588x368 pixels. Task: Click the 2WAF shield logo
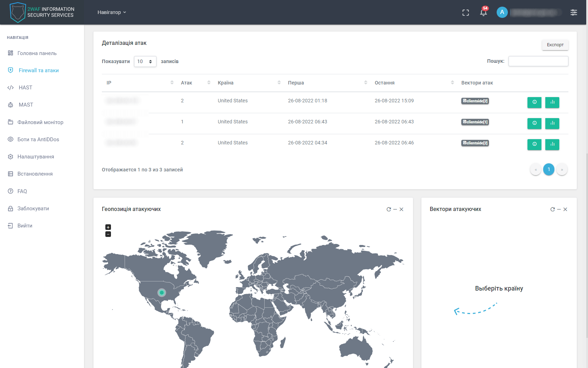[18, 12]
